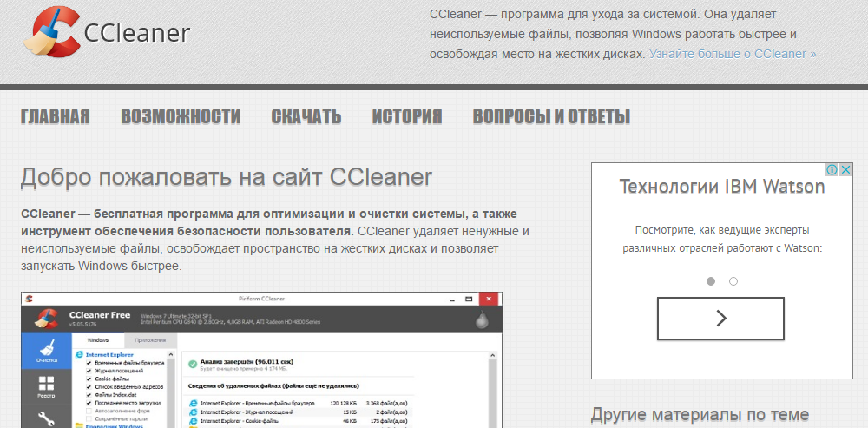Toggle the 'Файлы Index.dat' checkbox
The width and height of the screenshot is (868, 428).
tap(89, 395)
